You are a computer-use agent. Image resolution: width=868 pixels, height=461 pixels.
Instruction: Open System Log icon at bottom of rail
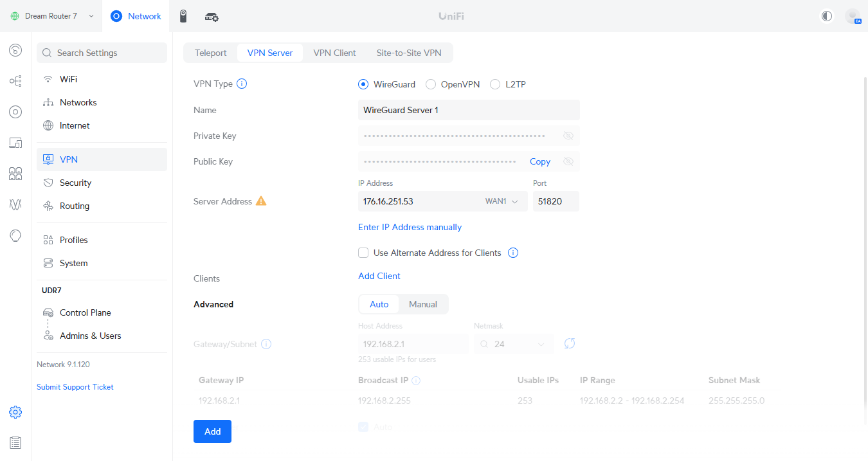tap(15, 442)
